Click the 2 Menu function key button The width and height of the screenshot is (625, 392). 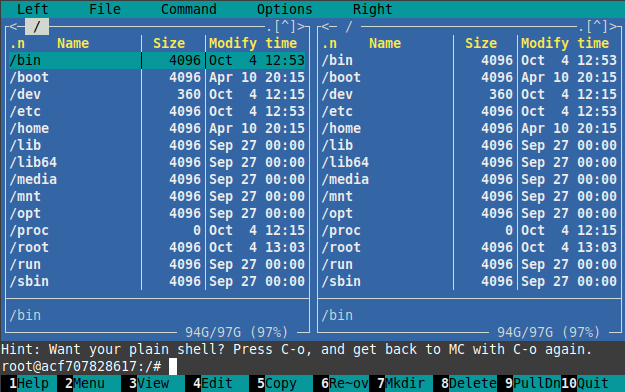(85, 383)
